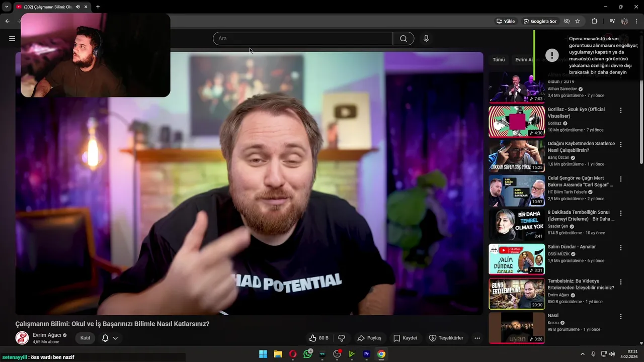Select the Tümü filter chip
The width and height of the screenshot is (644, 362).
click(x=499, y=59)
